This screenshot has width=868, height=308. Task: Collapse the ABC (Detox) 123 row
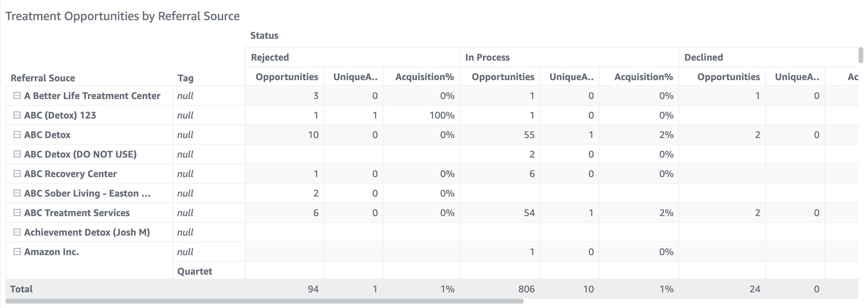[x=17, y=115]
